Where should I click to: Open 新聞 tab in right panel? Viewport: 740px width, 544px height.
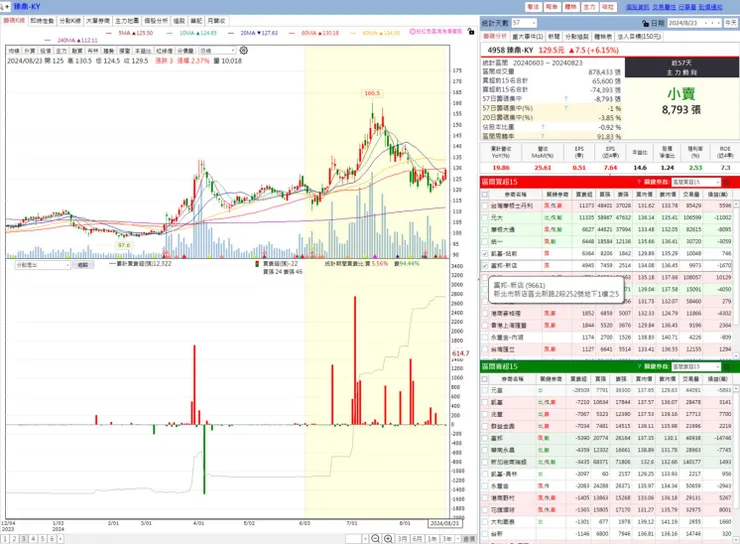(554, 36)
